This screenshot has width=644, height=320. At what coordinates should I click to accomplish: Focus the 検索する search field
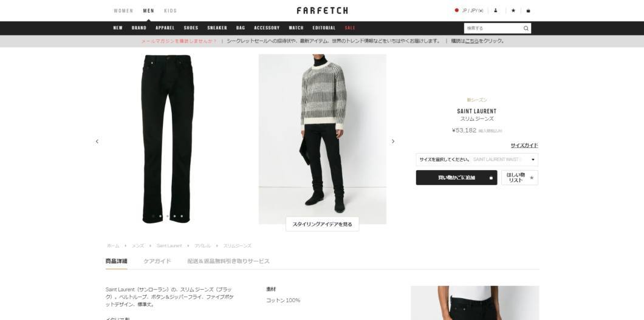(493, 29)
